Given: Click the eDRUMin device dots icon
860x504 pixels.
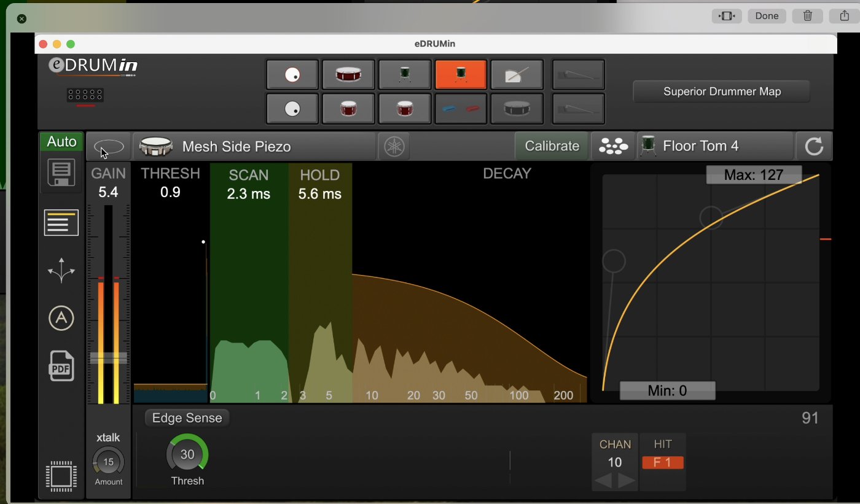Looking at the screenshot, I should [85, 95].
